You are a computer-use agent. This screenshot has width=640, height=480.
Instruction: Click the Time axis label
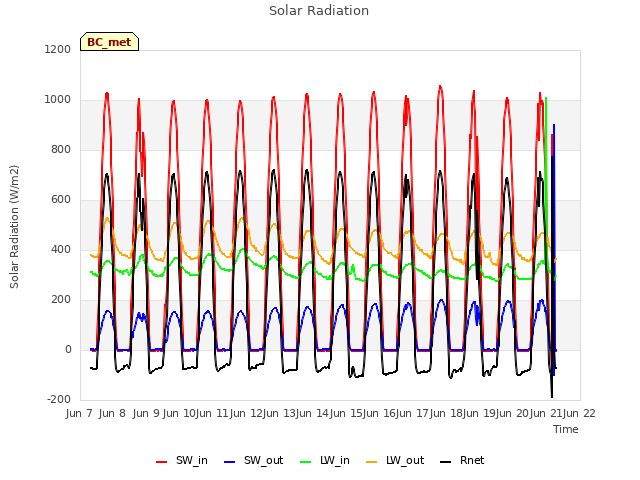coord(566,429)
